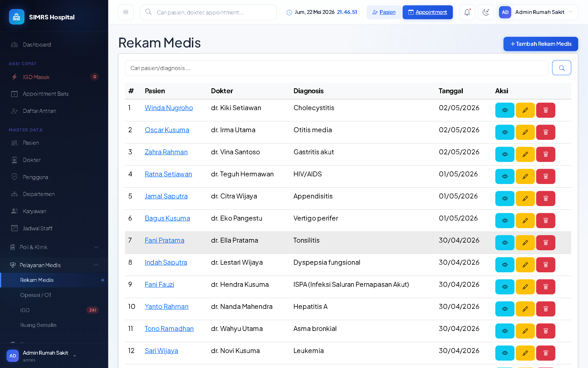Delete Zahra Rahman's Gastritis akut record
The width and height of the screenshot is (588, 368).
pyautogui.click(x=546, y=154)
